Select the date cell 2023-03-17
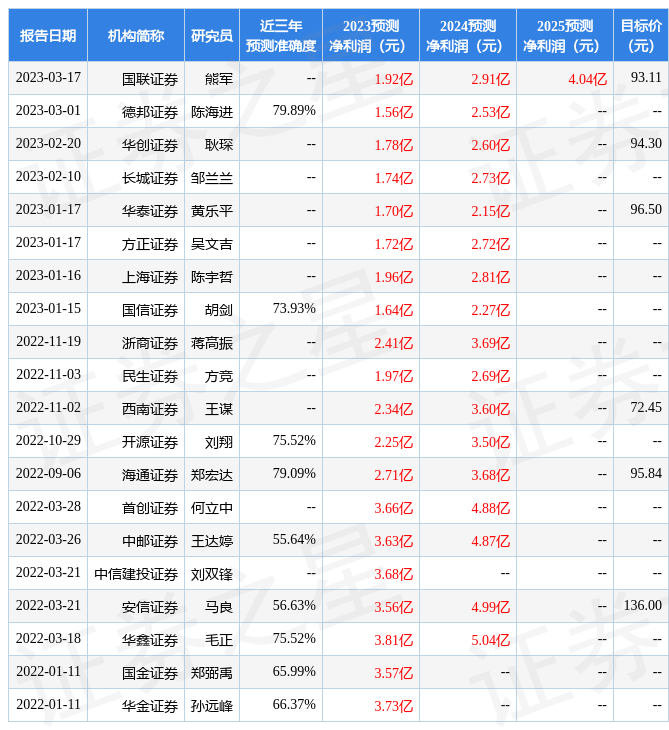The image size is (669, 730). pos(48,77)
